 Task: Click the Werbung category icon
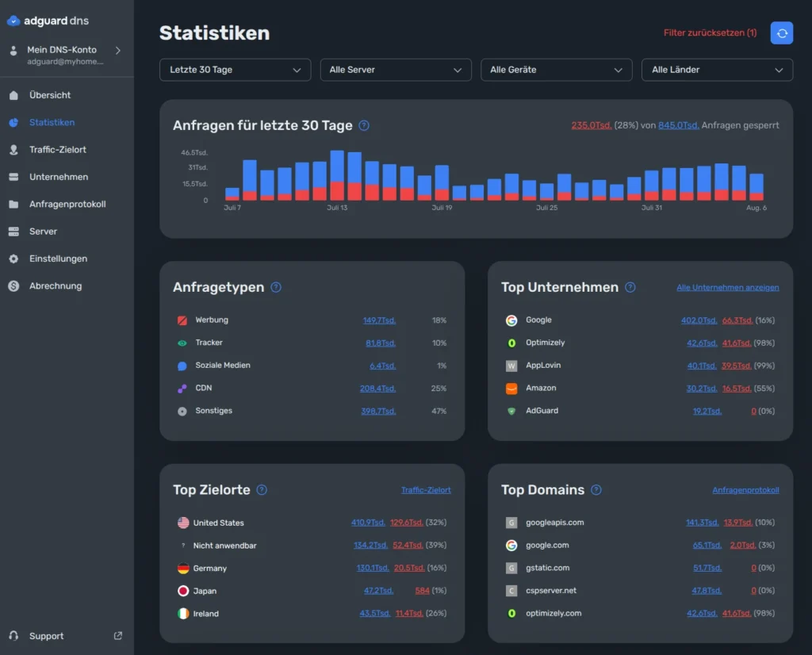click(x=182, y=320)
